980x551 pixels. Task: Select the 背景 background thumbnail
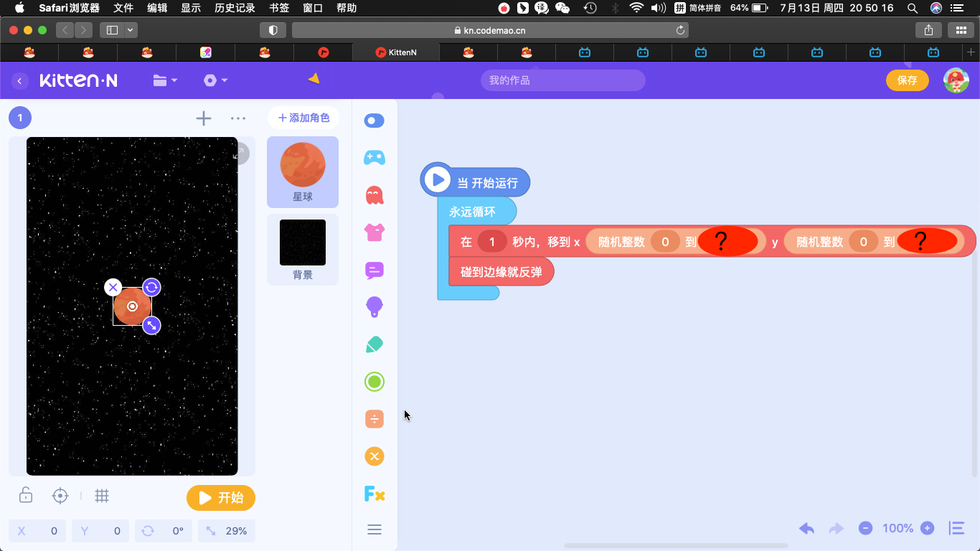303,250
